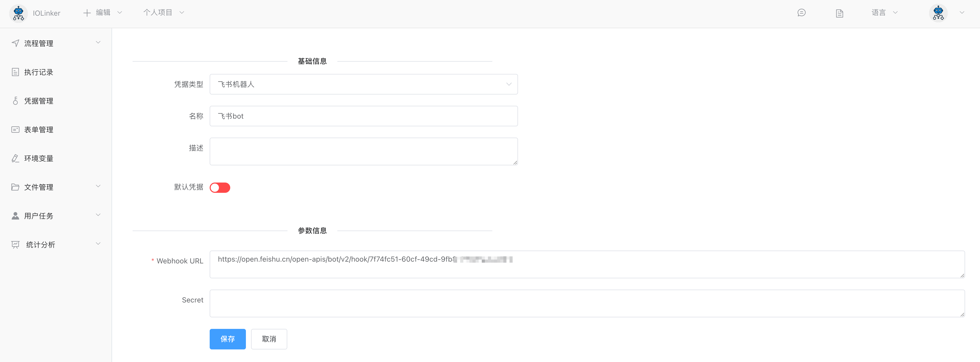Open the document icon in top bar
The image size is (980, 362).
(x=839, y=13)
